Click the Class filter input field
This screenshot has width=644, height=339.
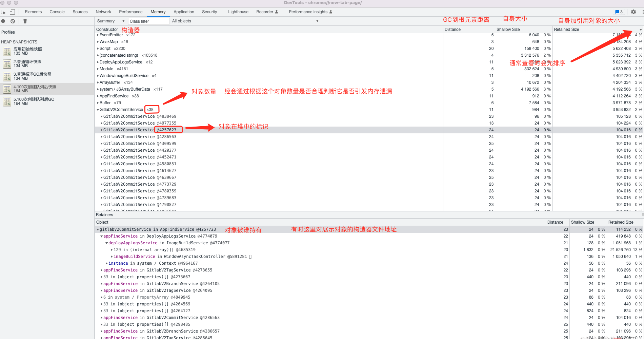tap(148, 21)
